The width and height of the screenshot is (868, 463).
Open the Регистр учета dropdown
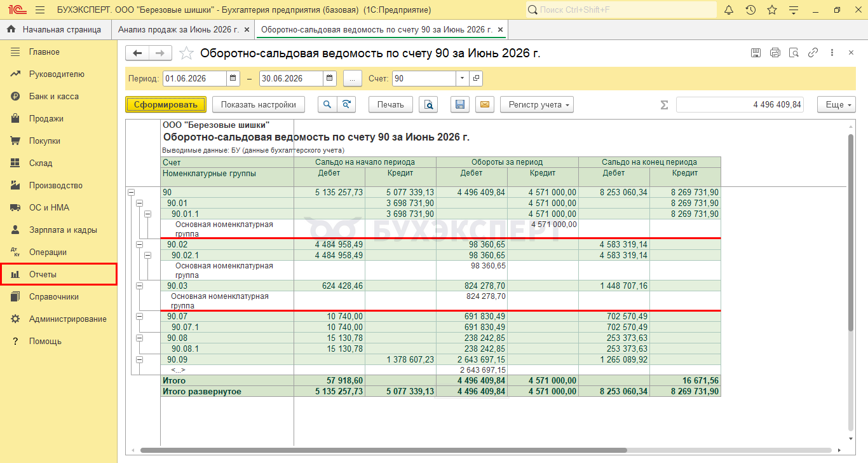pos(537,105)
